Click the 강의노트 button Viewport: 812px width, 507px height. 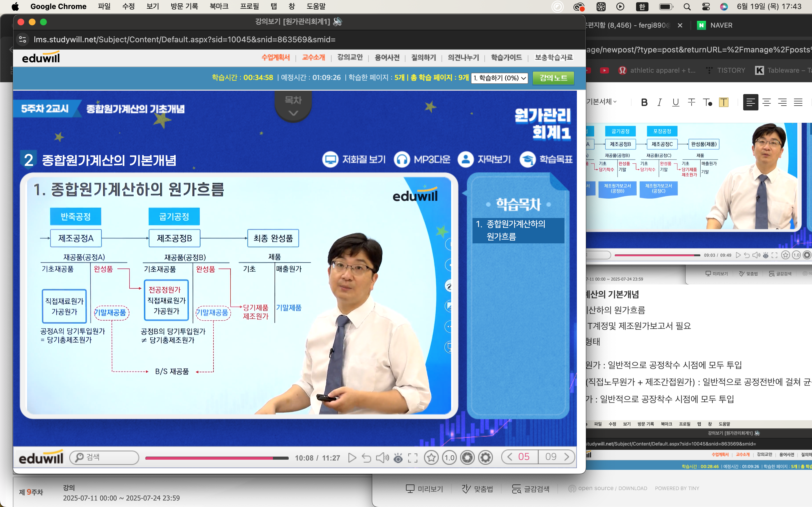(553, 78)
